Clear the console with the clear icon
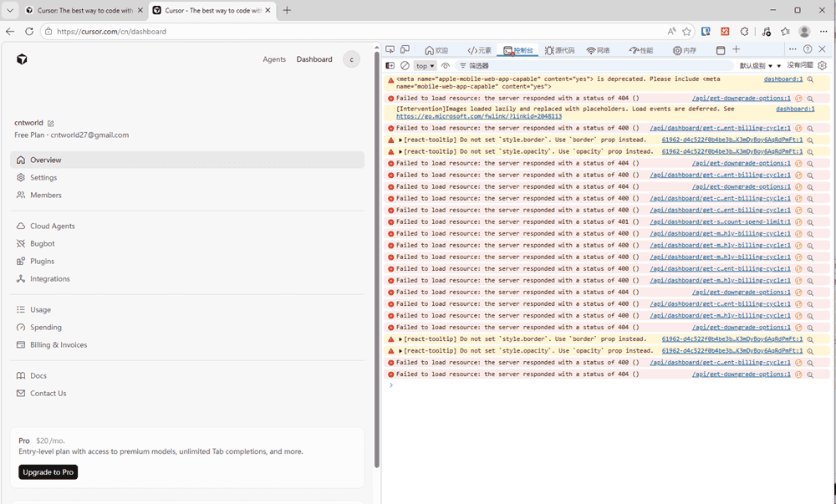 coord(405,65)
